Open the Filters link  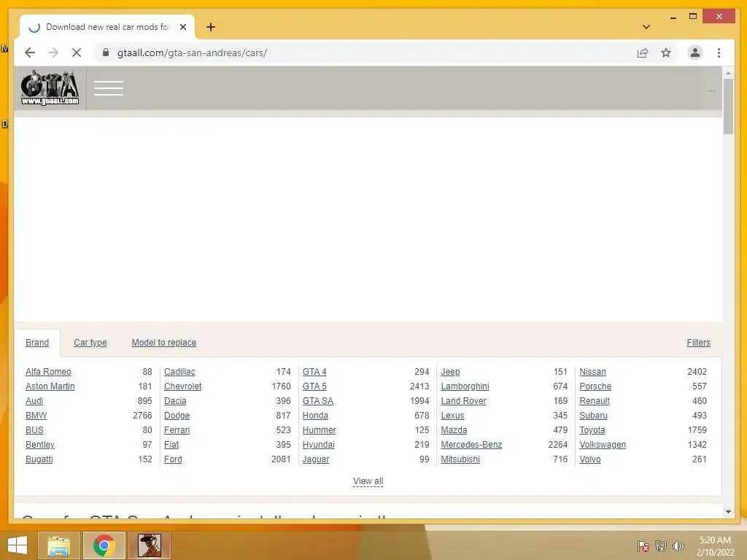coord(698,343)
